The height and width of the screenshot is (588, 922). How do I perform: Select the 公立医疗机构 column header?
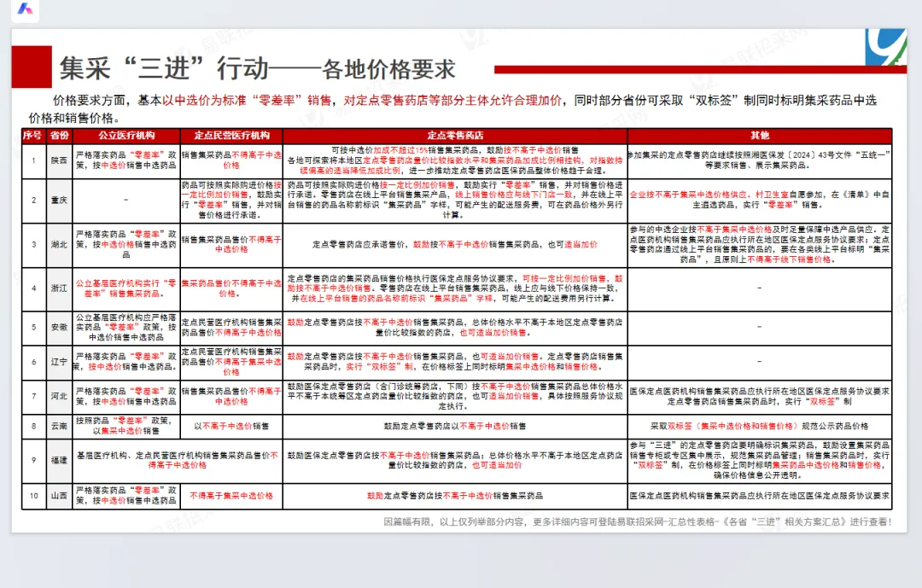(126, 136)
